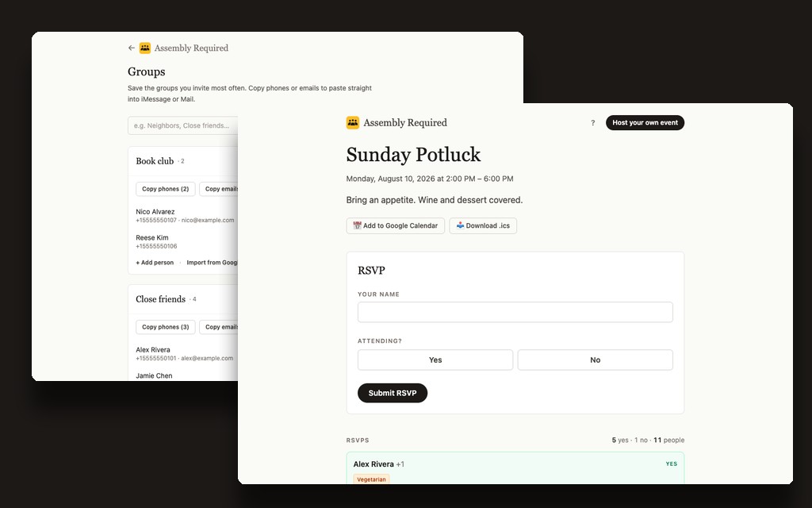The width and height of the screenshot is (812, 508).
Task: Copy phones (2) for Book club
Action: click(166, 189)
